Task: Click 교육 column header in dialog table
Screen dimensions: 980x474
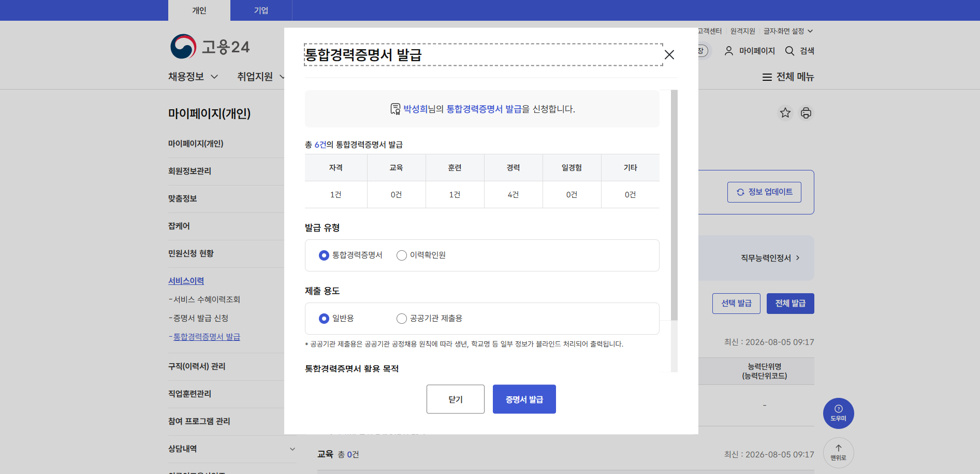Action: tap(397, 168)
